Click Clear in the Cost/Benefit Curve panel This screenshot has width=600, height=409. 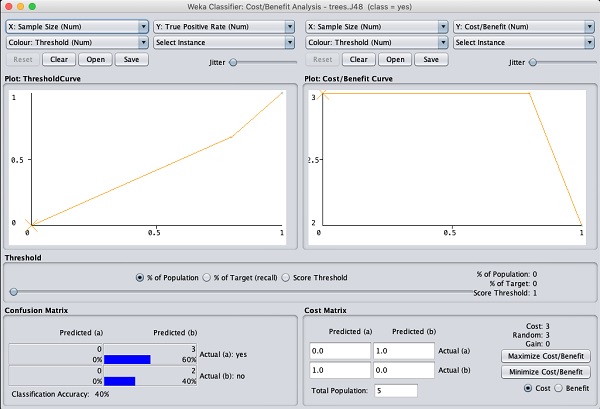pyautogui.click(x=359, y=60)
